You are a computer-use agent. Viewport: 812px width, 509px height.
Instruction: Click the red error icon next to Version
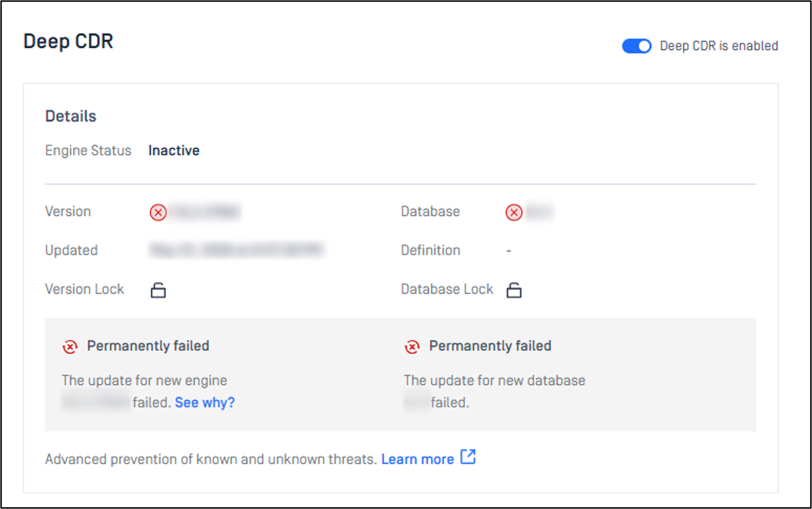point(158,212)
